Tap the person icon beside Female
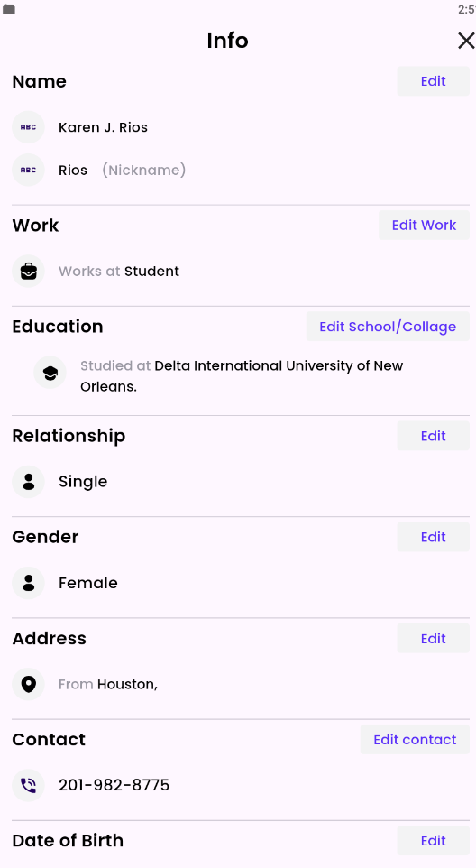The image size is (476, 868). (x=28, y=583)
